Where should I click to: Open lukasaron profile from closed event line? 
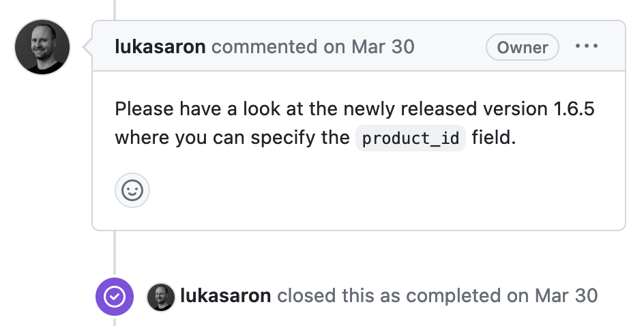point(226,296)
